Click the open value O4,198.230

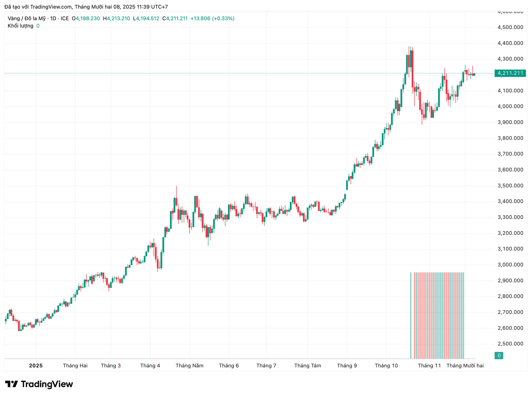[86, 18]
